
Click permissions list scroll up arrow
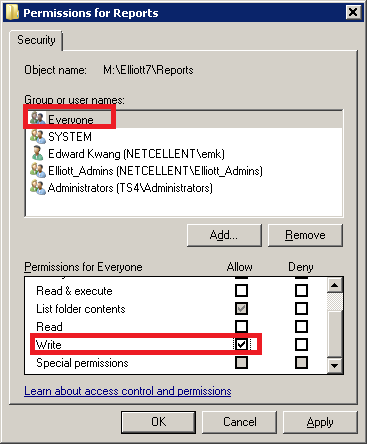click(x=335, y=285)
